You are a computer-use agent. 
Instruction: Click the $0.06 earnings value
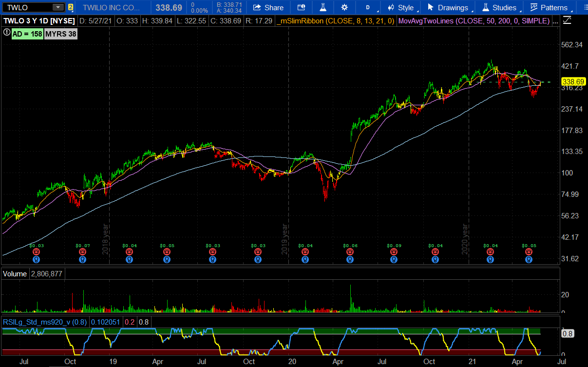(350, 246)
